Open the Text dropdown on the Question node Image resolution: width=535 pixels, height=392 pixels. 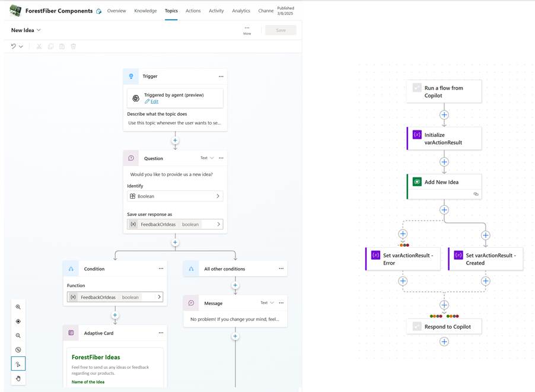click(x=206, y=158)
